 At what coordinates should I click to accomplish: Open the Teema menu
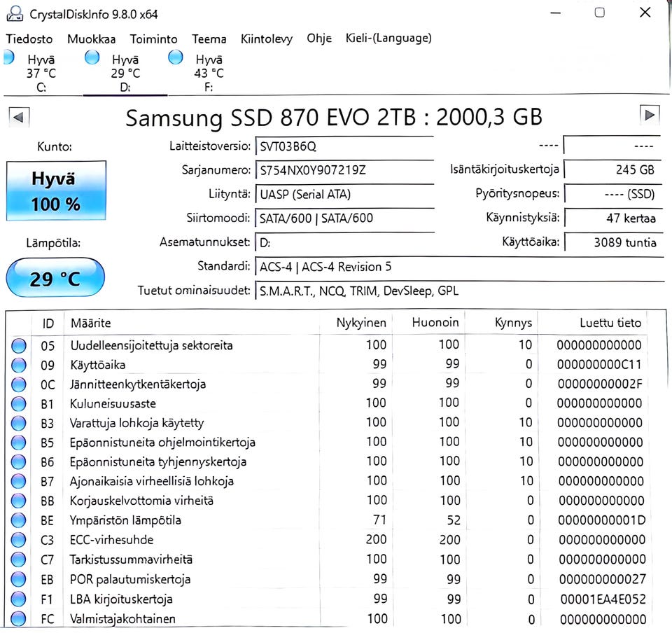[x=209, y=39]
